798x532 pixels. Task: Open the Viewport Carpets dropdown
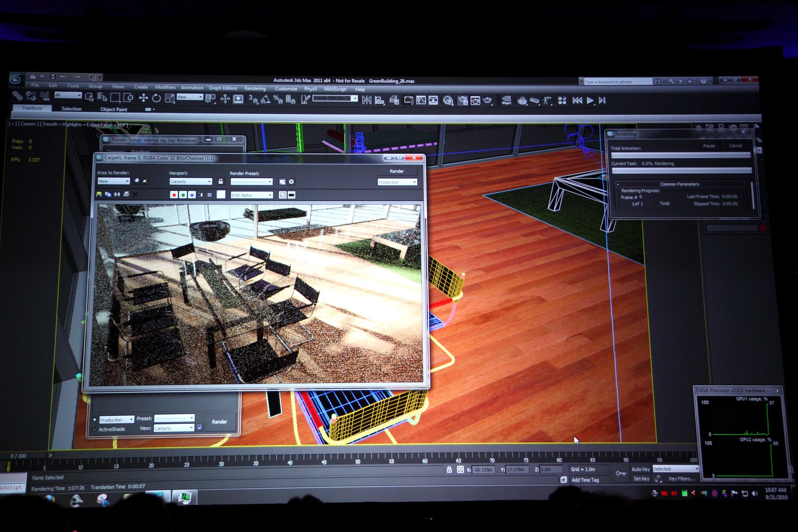[x=191, y=181]
